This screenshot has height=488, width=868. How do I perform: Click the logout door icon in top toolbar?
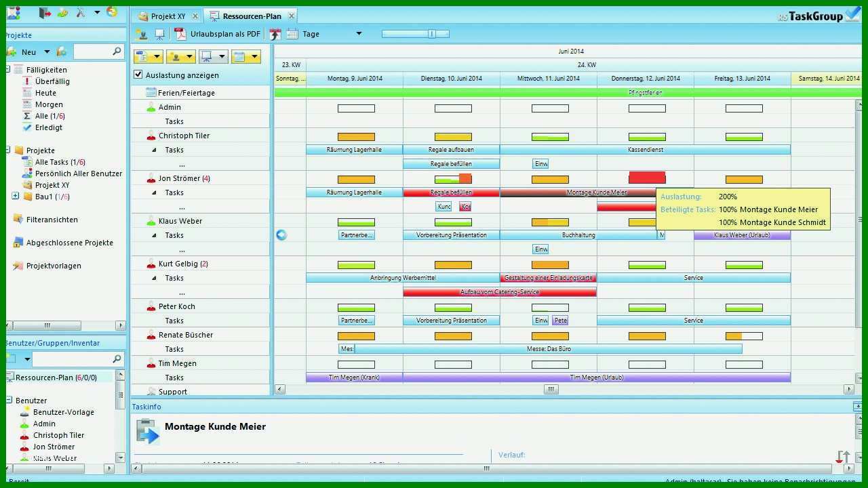[x=45, y=13]
